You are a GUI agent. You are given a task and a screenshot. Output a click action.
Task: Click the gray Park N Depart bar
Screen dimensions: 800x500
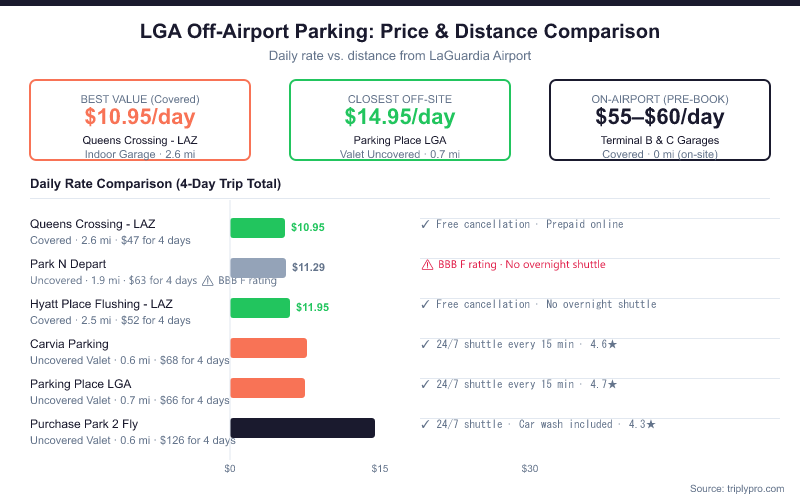[257, 267]
